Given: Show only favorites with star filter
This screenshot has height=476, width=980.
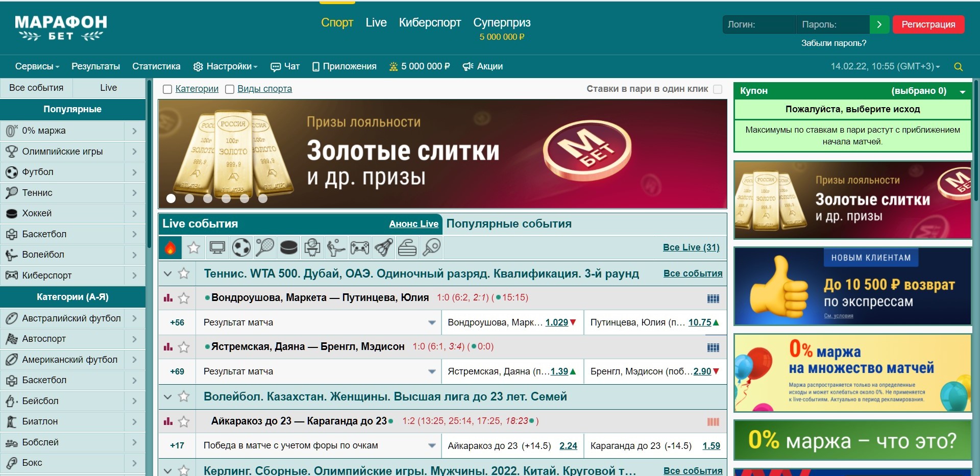Looking at the screenshot, I should [x=193, y=247].
